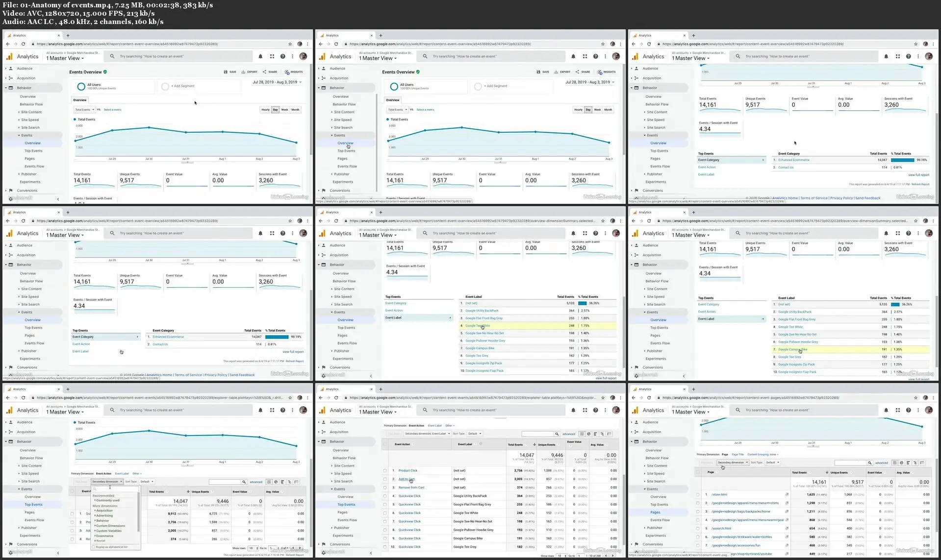Click the table filter search icon in the Pages report
The image size is (941, 560).
click(869, 463)
